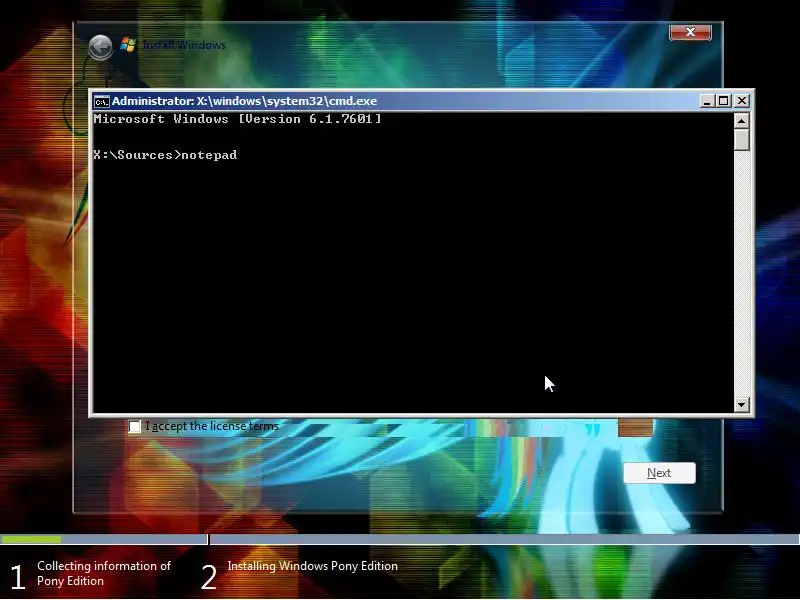Click the 'I accept the license terms' label
The height and width of the screenshot is (600, 800).
[x=212, y=426]
